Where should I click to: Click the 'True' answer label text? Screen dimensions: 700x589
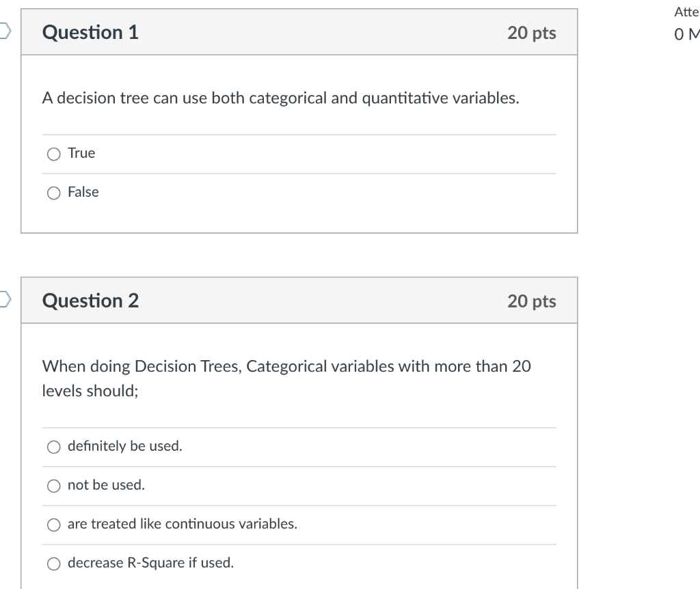coord(81,153)
